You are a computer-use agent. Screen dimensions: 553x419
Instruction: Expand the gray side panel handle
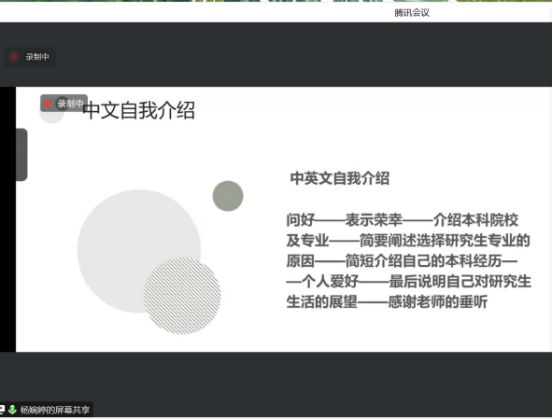(x=22, y=155)
